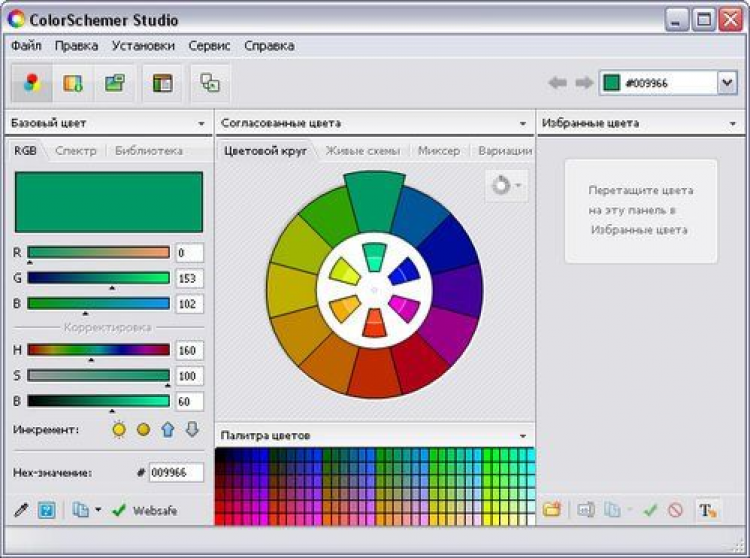Open the Установки menu
The height and width of the screenshot is (558, 750).
pyautogui.click(x=143, y=46)
